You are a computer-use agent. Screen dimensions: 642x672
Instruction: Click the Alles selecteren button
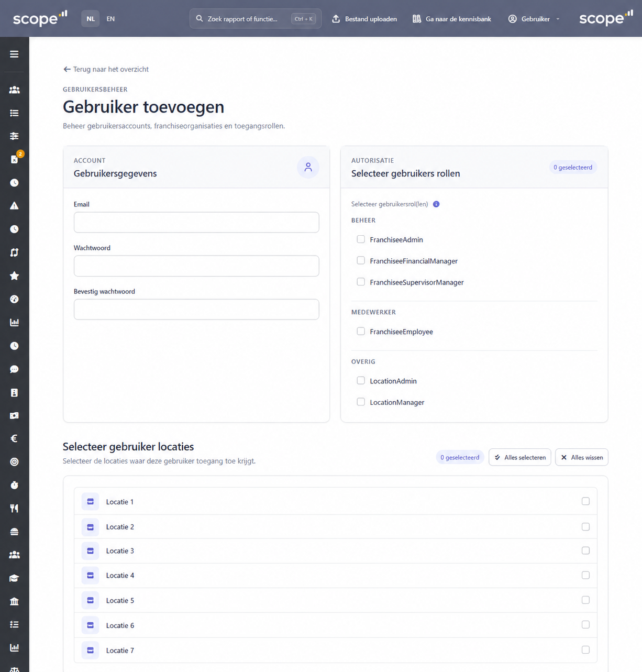tap(520, 457)
